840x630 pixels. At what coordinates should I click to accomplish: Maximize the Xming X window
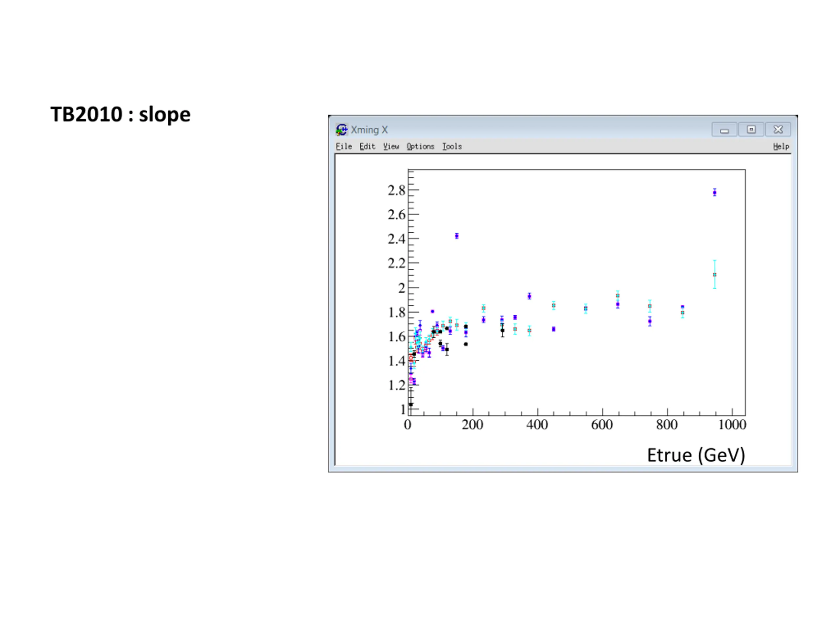(x=751, y=130)
